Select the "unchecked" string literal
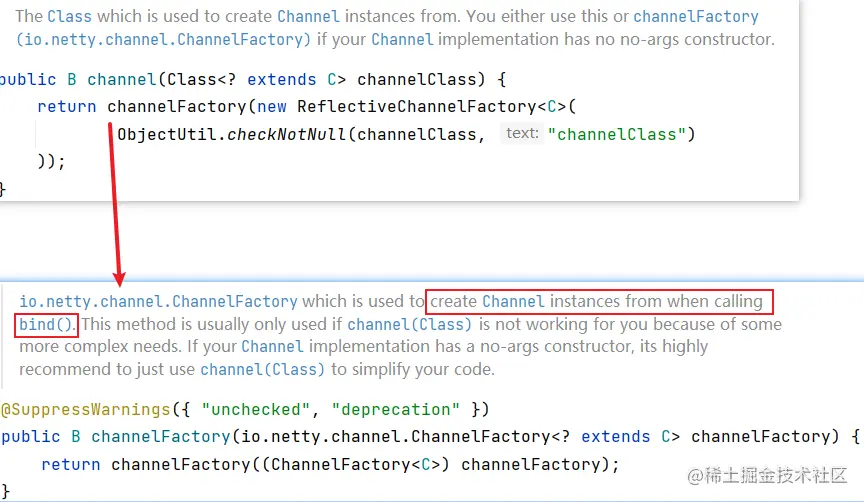The height and width of the screenshot is (502, 864). 256,409
